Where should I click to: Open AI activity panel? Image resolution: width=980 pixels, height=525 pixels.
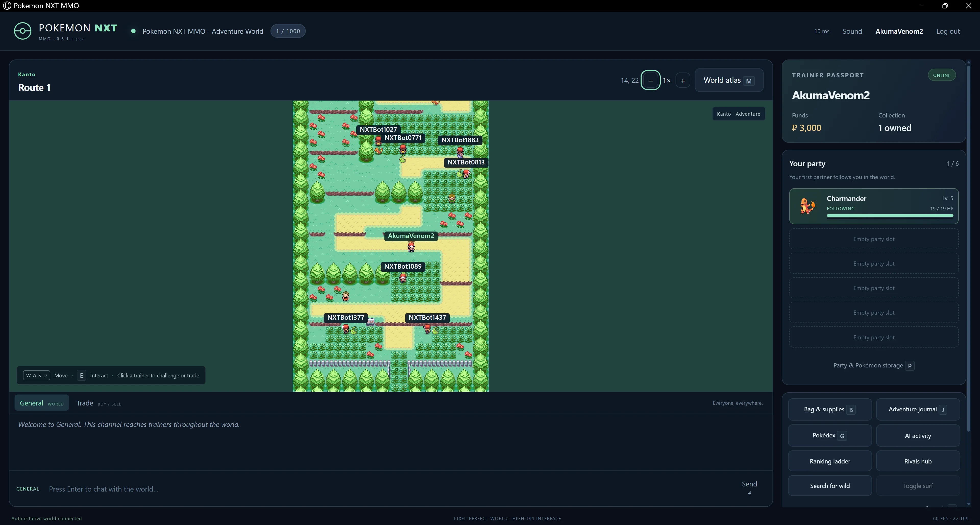918,436
